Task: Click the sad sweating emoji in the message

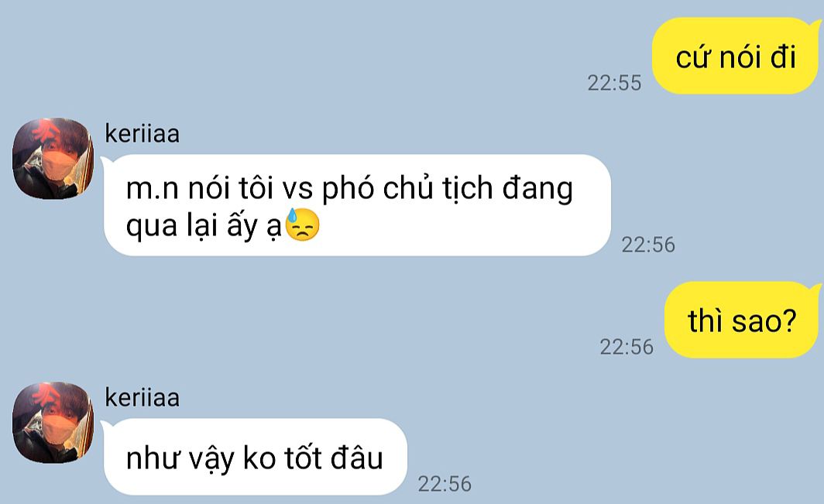Action: tap(302, 225)
